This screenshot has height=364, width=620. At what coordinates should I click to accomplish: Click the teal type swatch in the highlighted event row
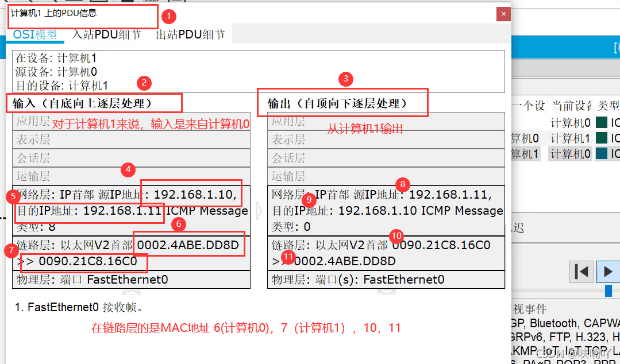pyautogui.click(x=602, y=153)
